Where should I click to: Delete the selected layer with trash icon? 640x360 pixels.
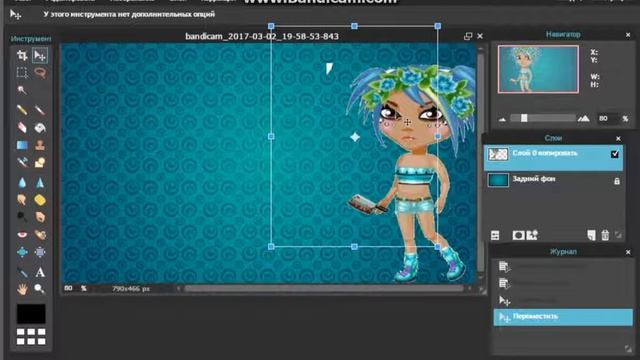[x=605, y=235]
